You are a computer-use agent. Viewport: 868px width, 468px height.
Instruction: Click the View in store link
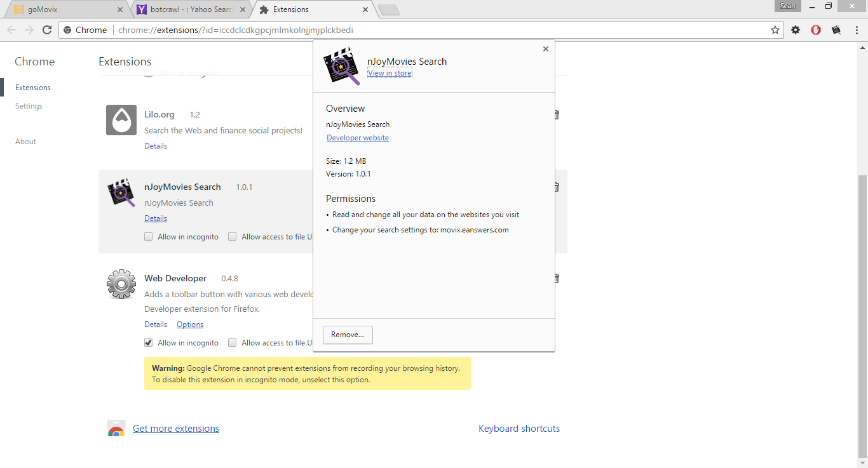(x=390, y=73)
